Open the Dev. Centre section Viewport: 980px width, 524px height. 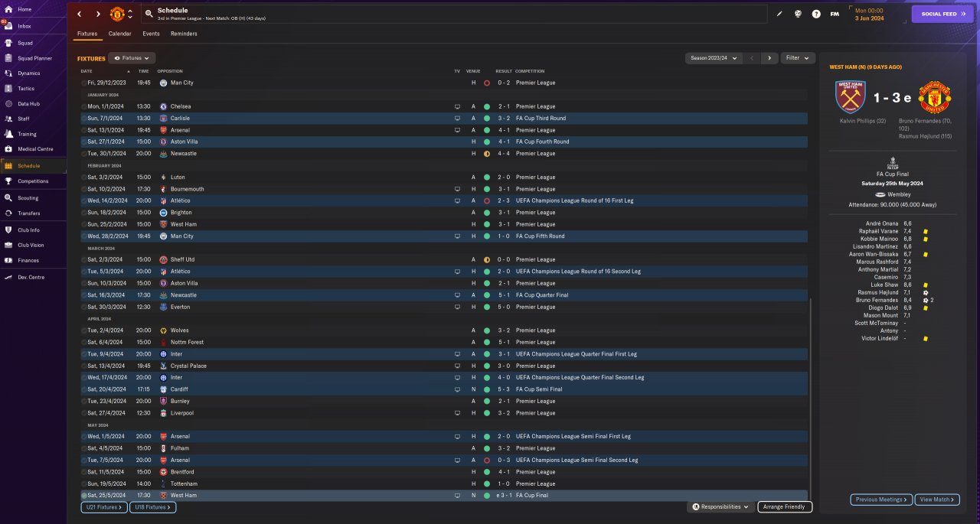point(29,277)
